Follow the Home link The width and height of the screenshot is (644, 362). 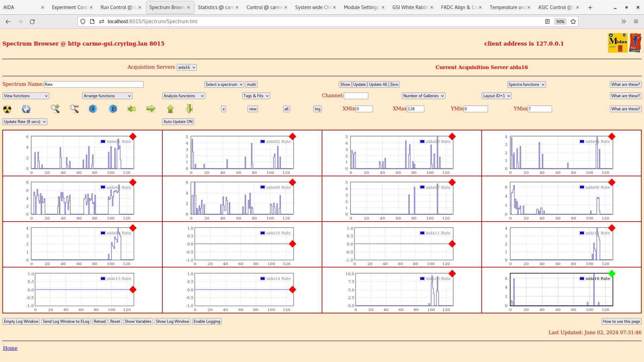[10, 348]
